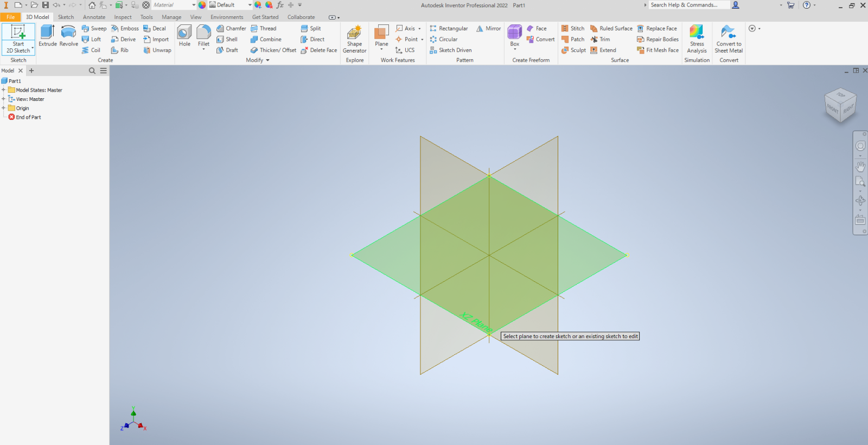This screenshot has height=445, width=868.
Task: Open the Inspect ribbon tab
Action: pos(123,17)
